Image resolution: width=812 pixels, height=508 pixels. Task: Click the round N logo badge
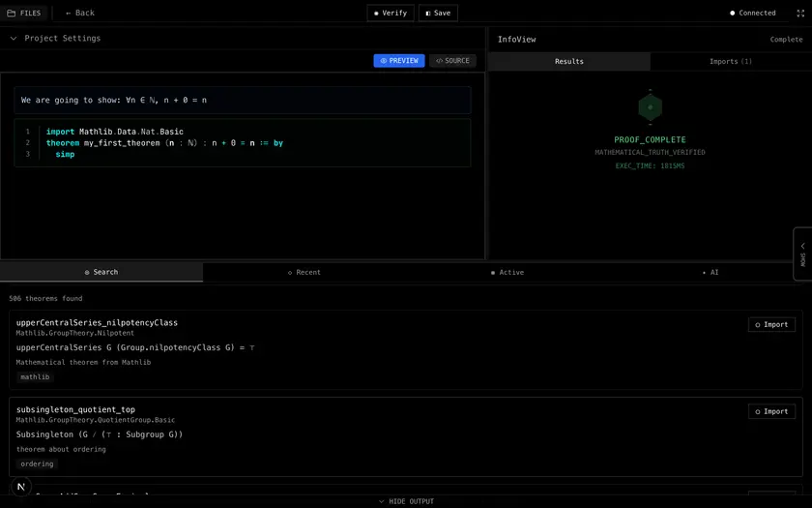21,487
